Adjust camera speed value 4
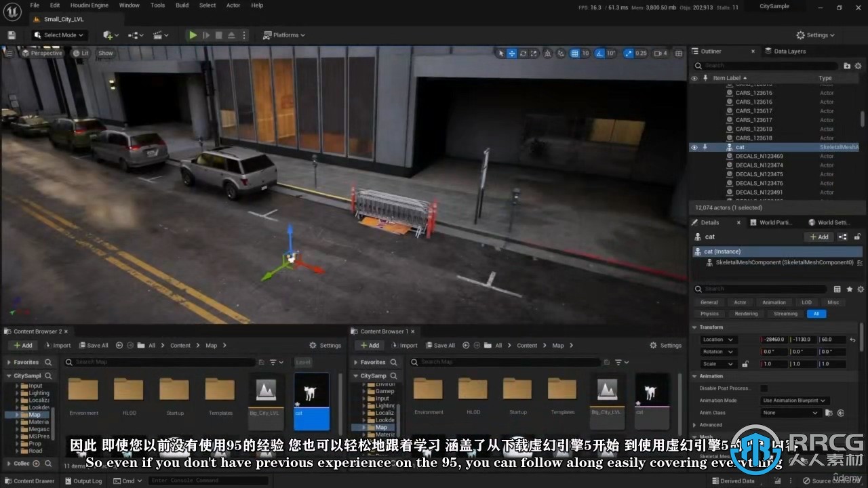The width and height of the screenshot is (868, 488). pos(660,53)
